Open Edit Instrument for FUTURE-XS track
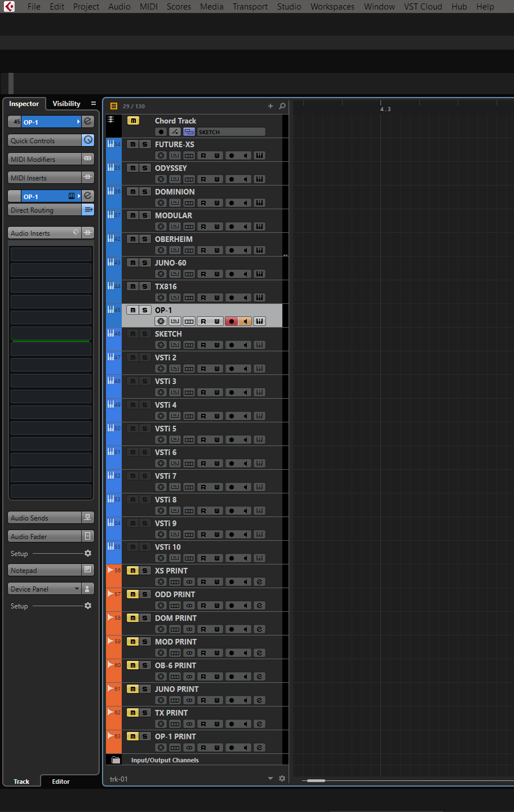 tap(259, 156)
